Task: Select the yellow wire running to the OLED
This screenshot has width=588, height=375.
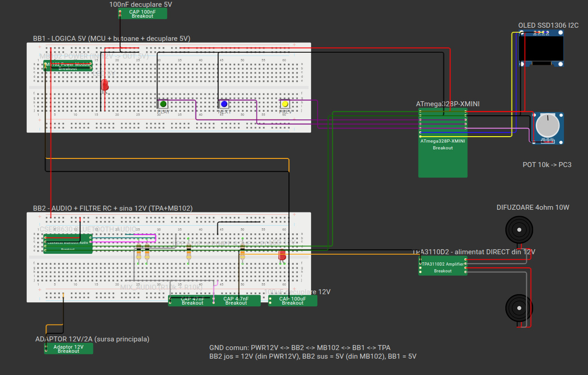Action: coord(512,84)
